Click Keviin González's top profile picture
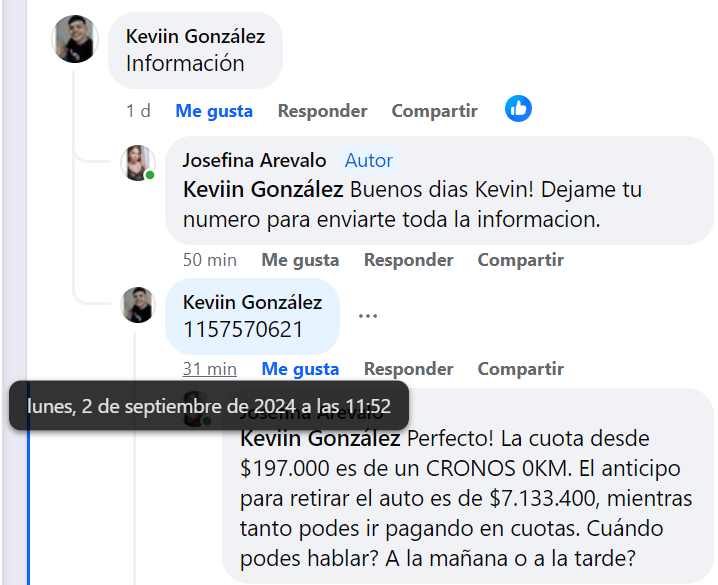The image size is (718, 585). (76, 40)
